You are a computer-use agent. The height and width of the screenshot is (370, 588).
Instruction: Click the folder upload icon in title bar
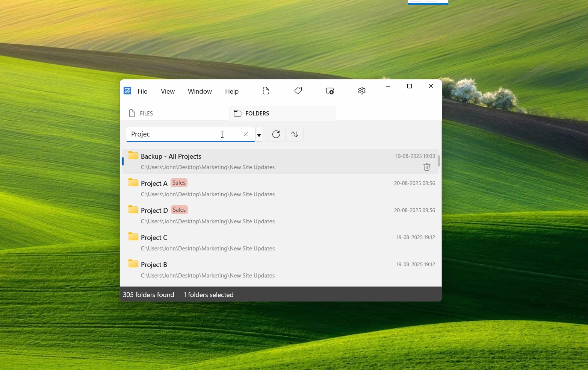point(330,91)
